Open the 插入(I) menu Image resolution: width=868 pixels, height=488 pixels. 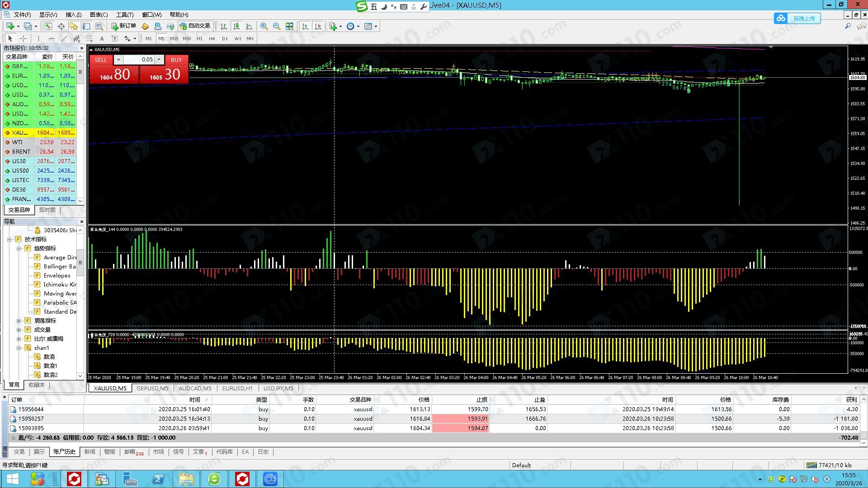point(74,14)
